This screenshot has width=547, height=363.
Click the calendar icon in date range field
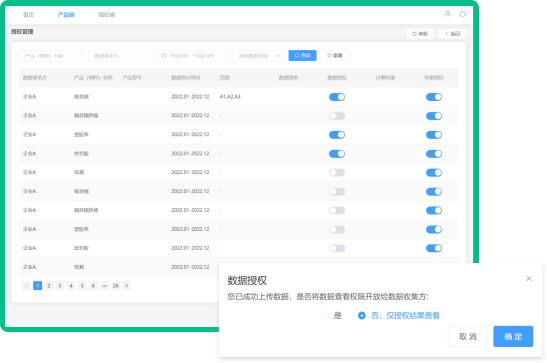(164, 55)
